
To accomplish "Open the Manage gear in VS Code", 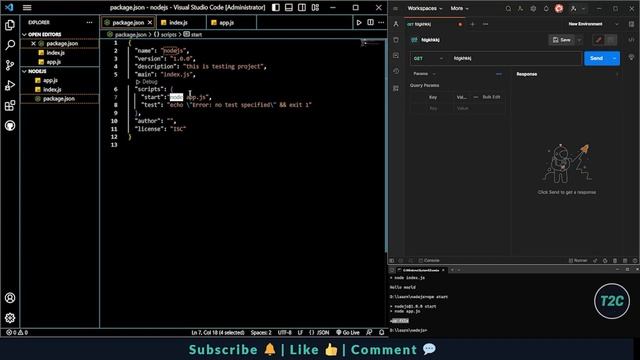I will [10, 318].
